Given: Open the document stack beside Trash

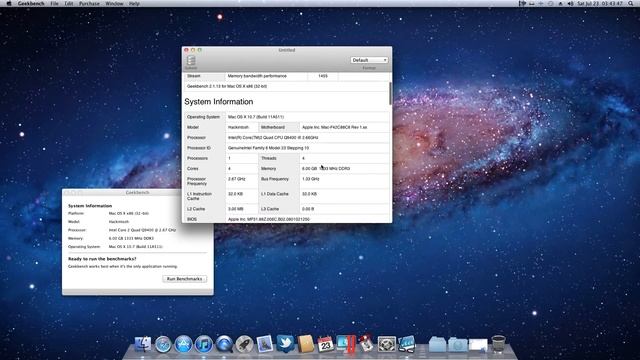Looking at the screenshot, I should pos(478,345).
